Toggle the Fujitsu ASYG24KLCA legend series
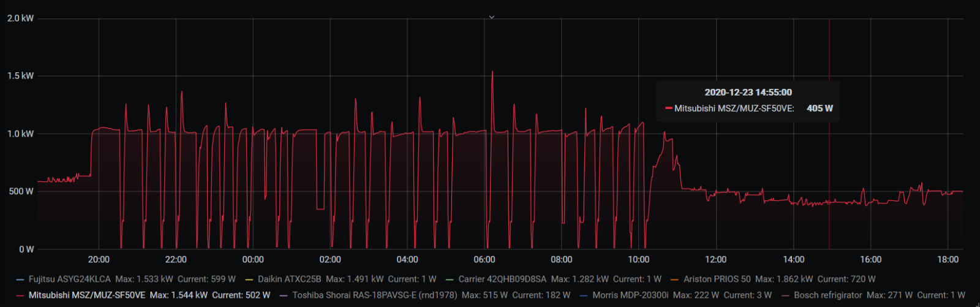 [x=70, y=279]
